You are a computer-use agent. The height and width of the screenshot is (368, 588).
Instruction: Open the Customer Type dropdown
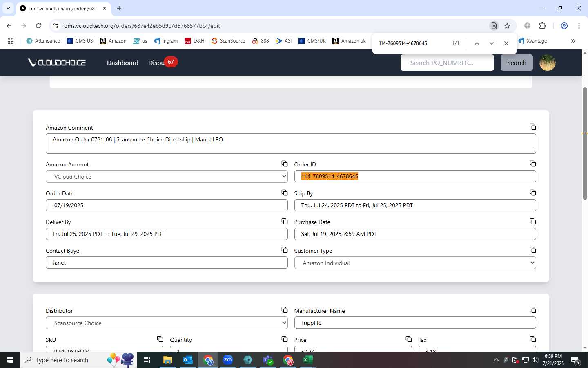415,263
